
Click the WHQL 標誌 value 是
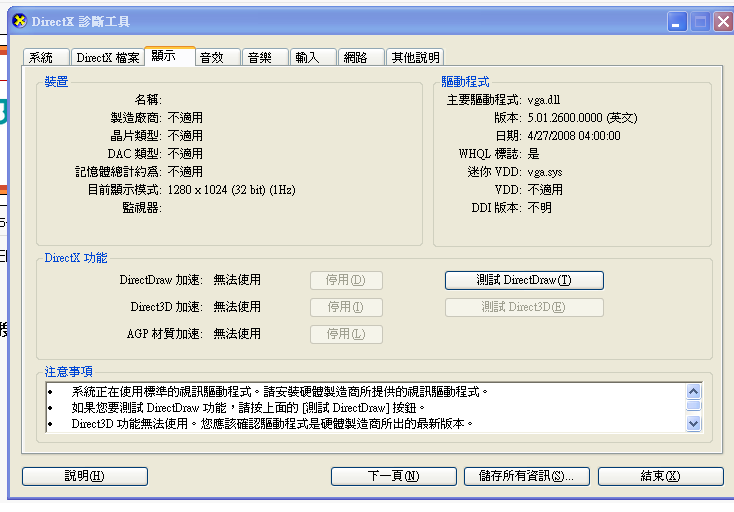tap(533, 154)
